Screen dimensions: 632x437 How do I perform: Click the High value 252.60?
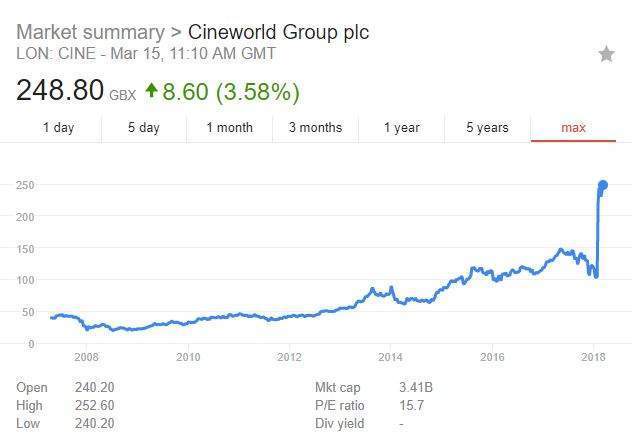[93, 405]
